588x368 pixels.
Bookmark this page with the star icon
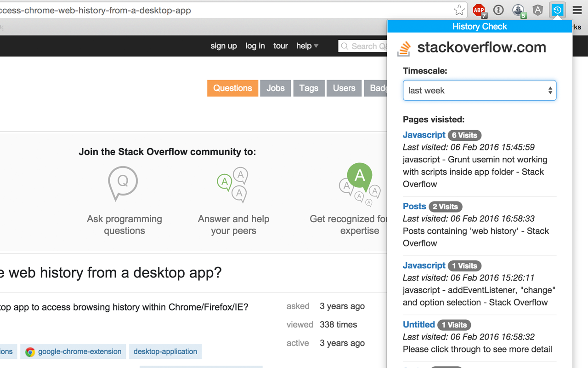coord(459,10)
